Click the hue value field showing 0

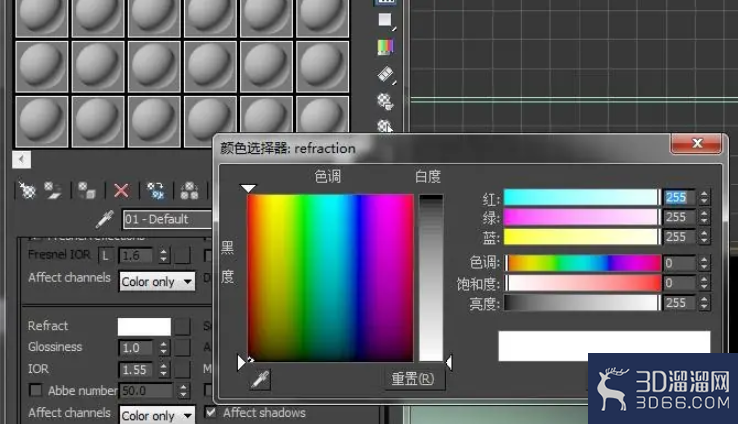(679, 263)
